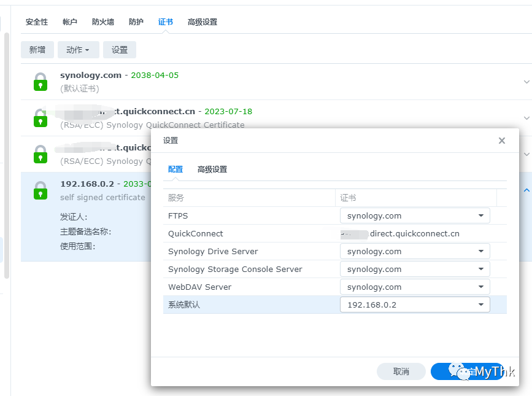This screenshot has height=396, width=532.
Task: Open the 动作 dropdown menu
Action: [79, 50]
